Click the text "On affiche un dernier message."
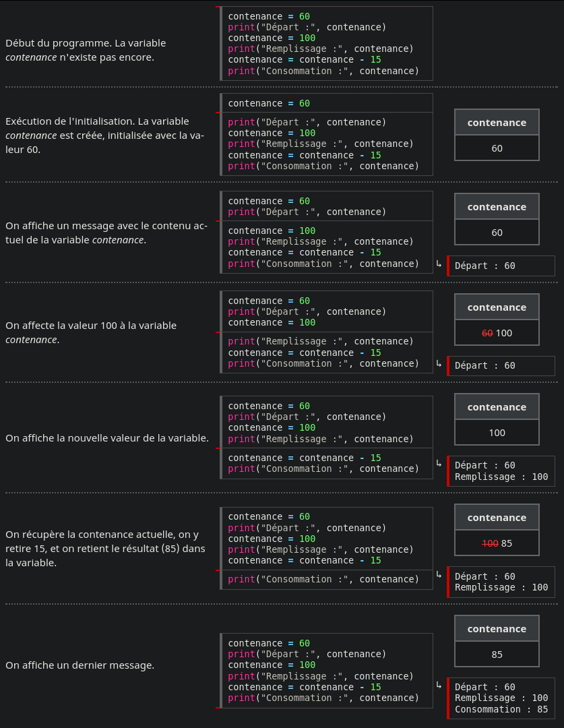564x728 pixels. [80, 665]
